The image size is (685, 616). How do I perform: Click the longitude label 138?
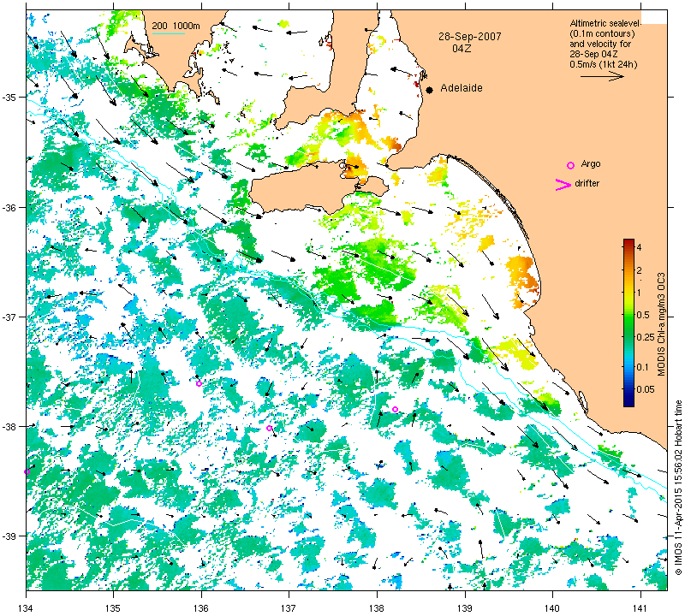click(377, 607)
